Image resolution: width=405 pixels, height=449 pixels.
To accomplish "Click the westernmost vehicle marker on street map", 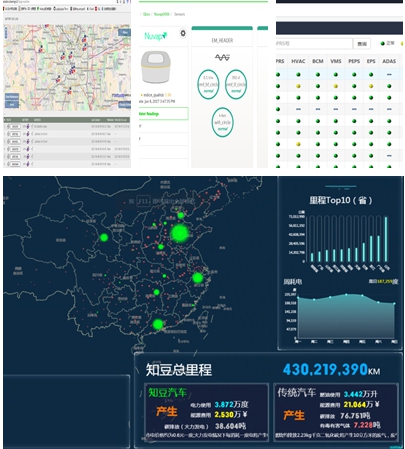I will click(41, 49).
